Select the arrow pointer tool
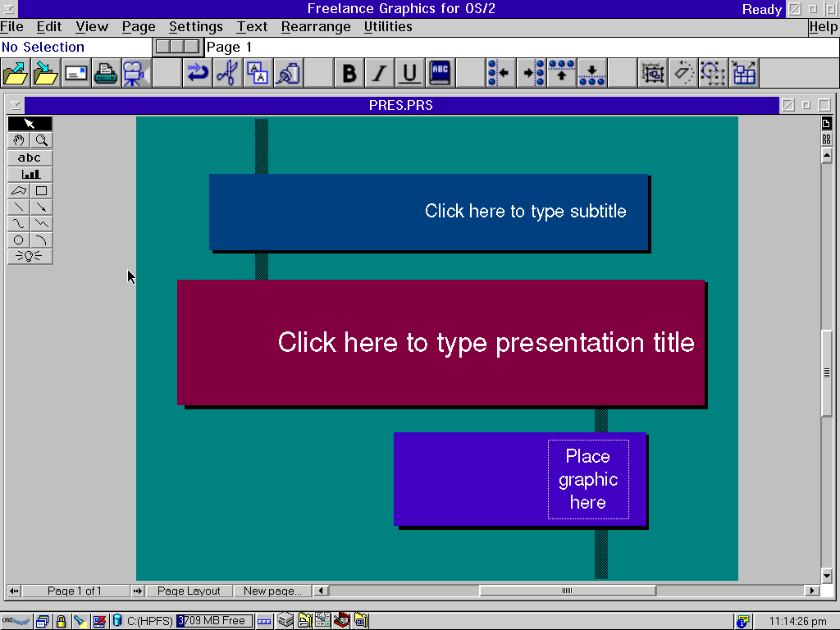840x630 pixels. pos(30,124)
